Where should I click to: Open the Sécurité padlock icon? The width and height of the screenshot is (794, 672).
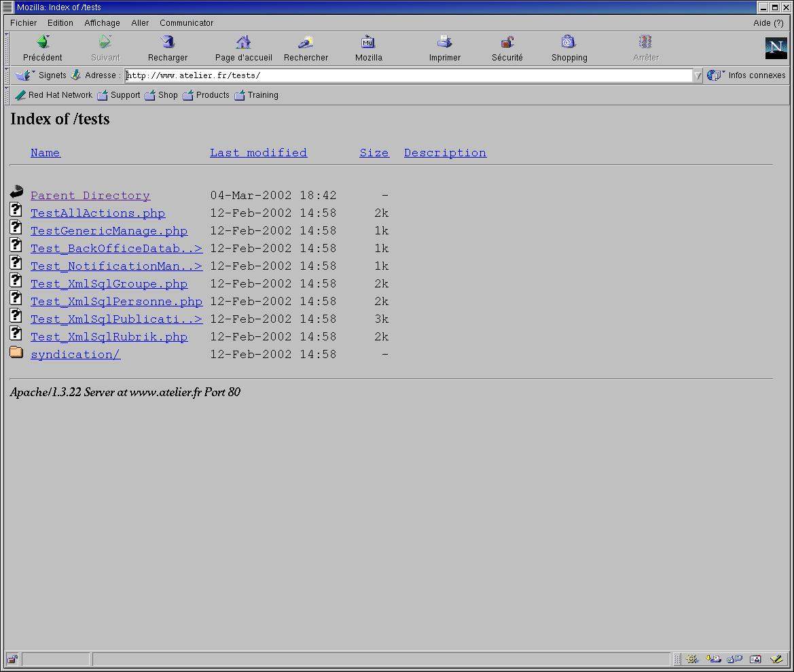pos(507,43)
